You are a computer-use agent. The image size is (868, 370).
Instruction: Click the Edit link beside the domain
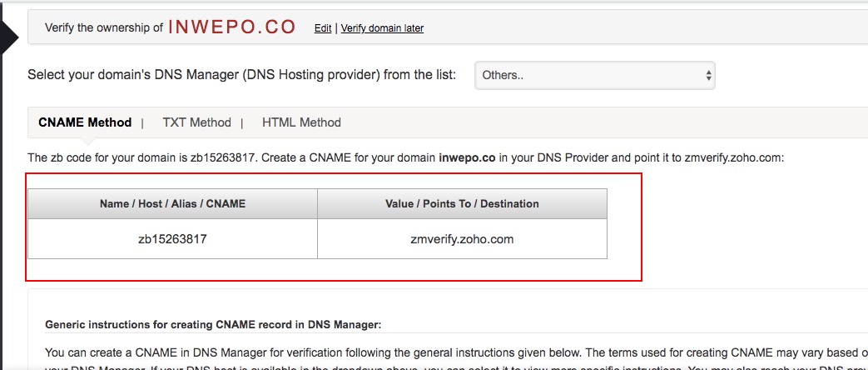(323, 28)
